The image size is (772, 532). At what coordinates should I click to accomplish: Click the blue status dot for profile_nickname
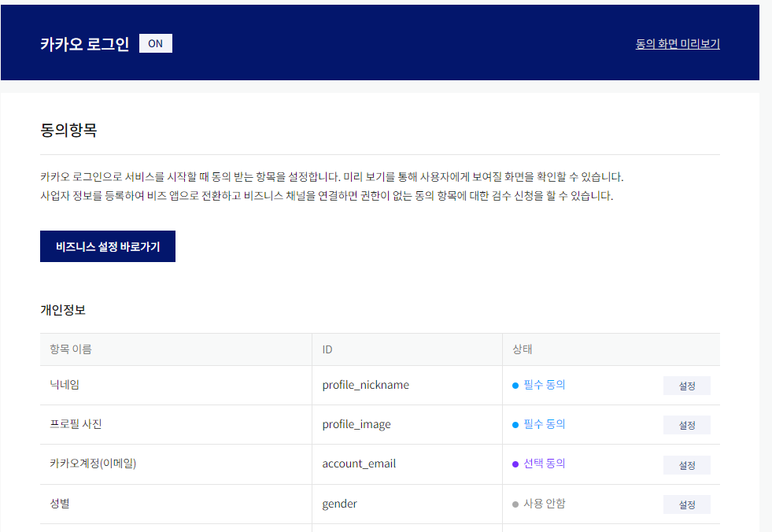(x=515, y=386)
